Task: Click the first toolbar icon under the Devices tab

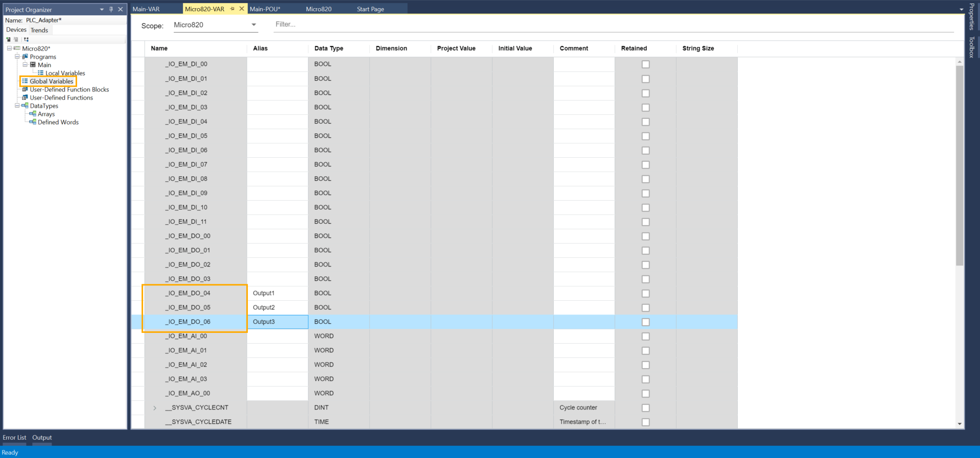Action: (8, 39)
